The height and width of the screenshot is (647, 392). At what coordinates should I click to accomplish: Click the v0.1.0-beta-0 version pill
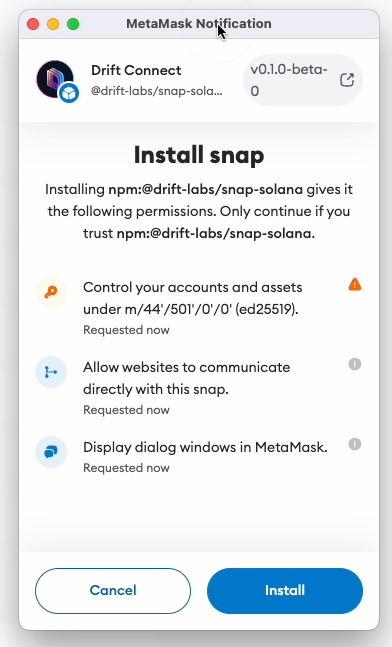tap(303, 80)
